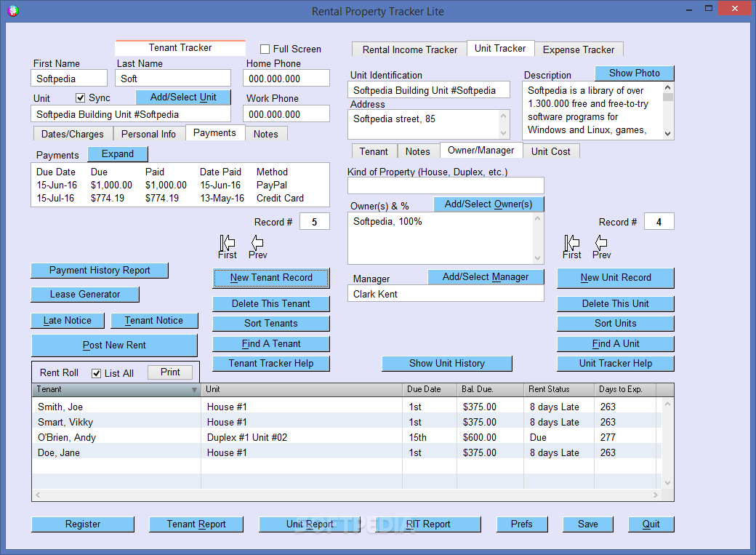Select the Owner/Manager tab
This screenshot has height=555, width=756.
(480, 150)
